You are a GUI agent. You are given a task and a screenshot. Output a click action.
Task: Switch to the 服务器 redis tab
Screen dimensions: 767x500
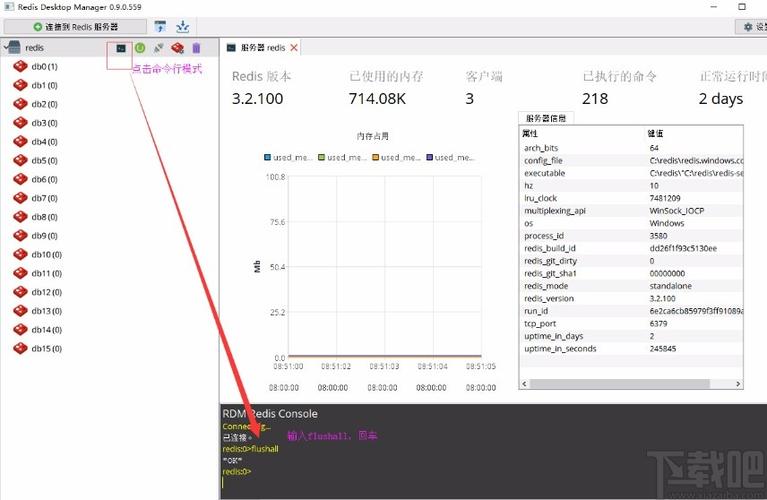tap(262, 47)
